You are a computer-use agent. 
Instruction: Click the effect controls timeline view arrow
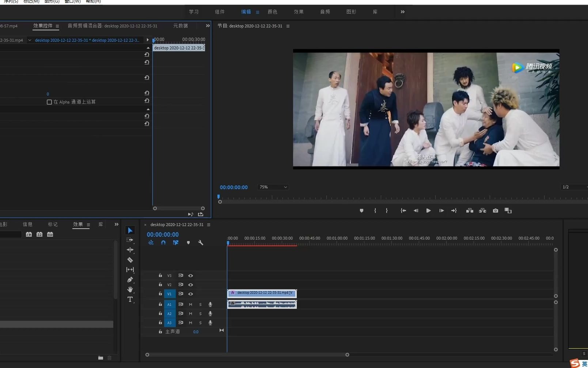click(148, 40)
